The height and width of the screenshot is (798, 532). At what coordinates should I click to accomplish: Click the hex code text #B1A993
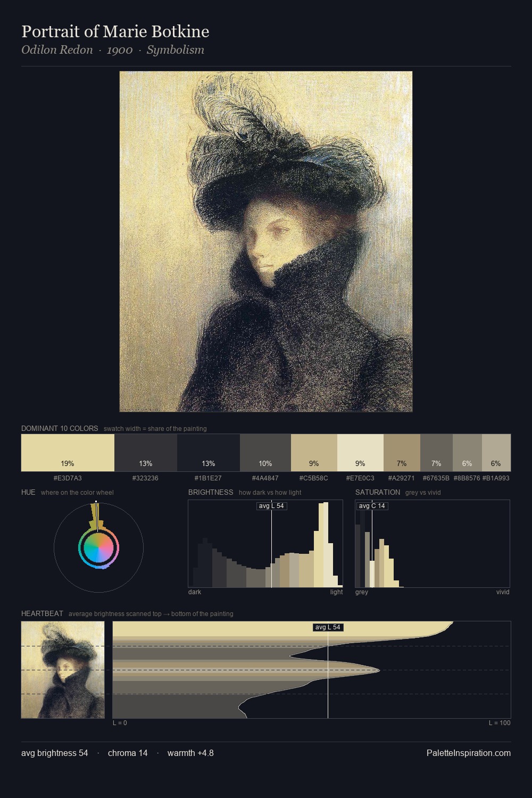tap(496, 478)
